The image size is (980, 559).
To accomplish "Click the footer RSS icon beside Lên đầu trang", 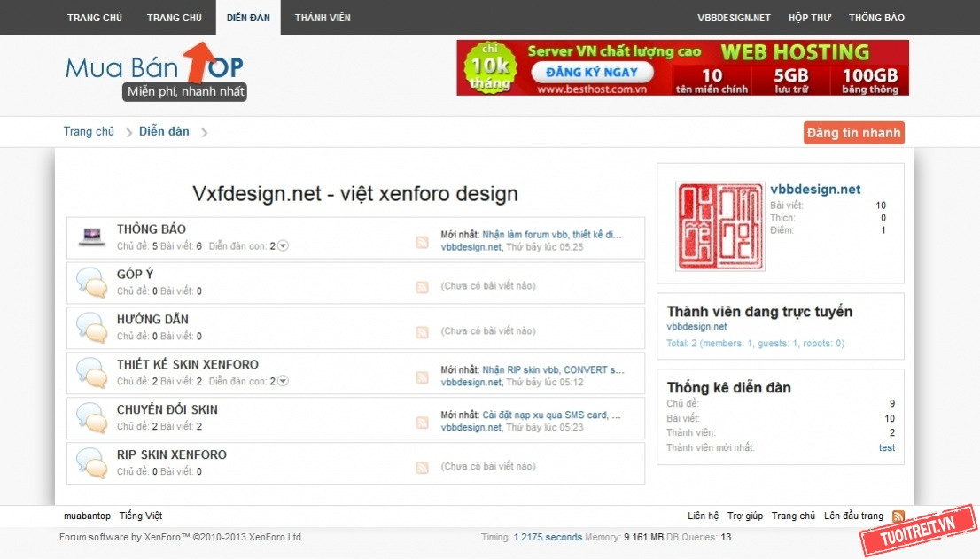I will (x=898, y=516).
